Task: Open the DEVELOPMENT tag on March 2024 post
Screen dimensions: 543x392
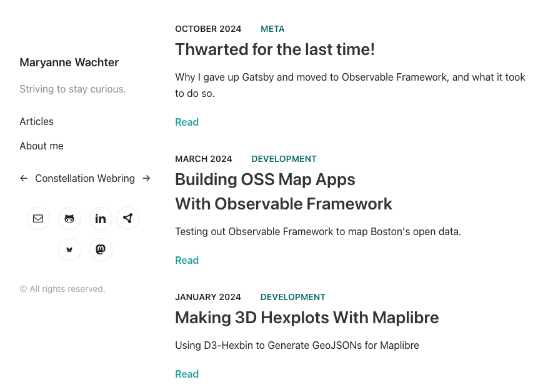Action: pyautogui.click(x=284, y=159)
